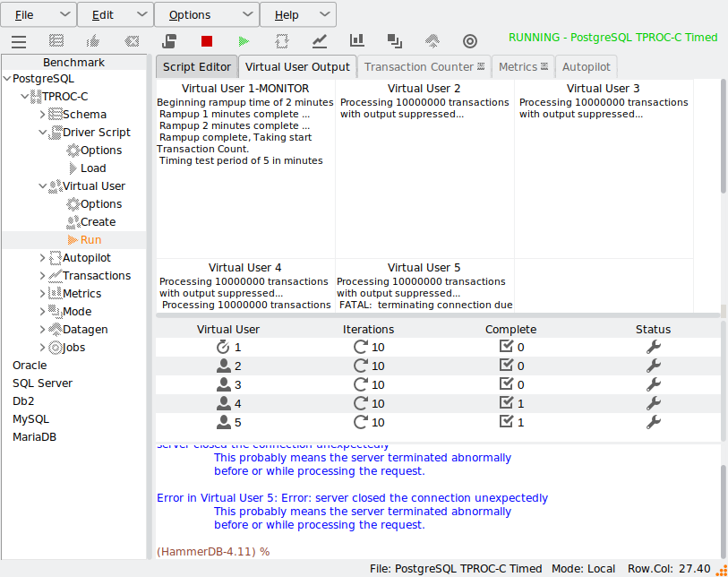Click the Benchmark panel header

click(x=73, y=62)
